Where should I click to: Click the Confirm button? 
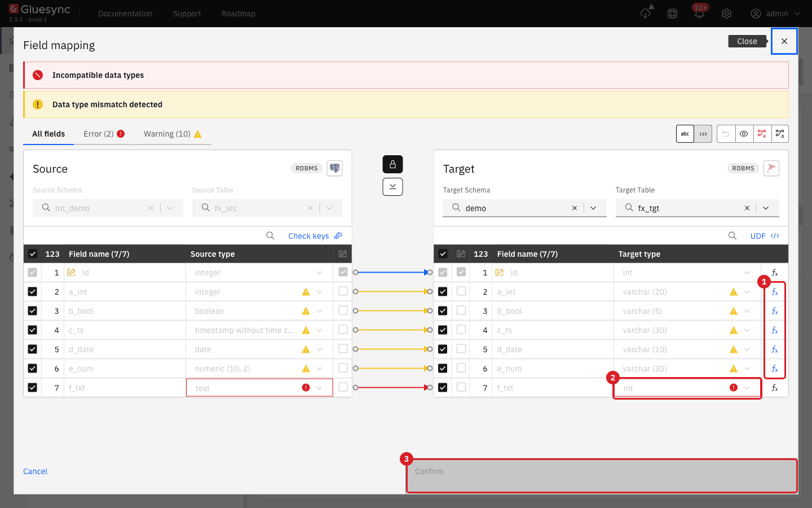point(602,476)
